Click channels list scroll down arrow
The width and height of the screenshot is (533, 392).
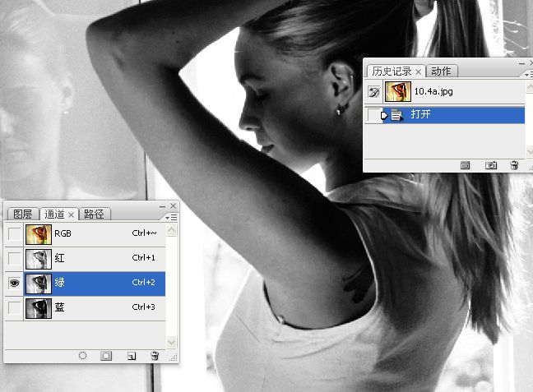pyautogui.click(x=172, y=342)
